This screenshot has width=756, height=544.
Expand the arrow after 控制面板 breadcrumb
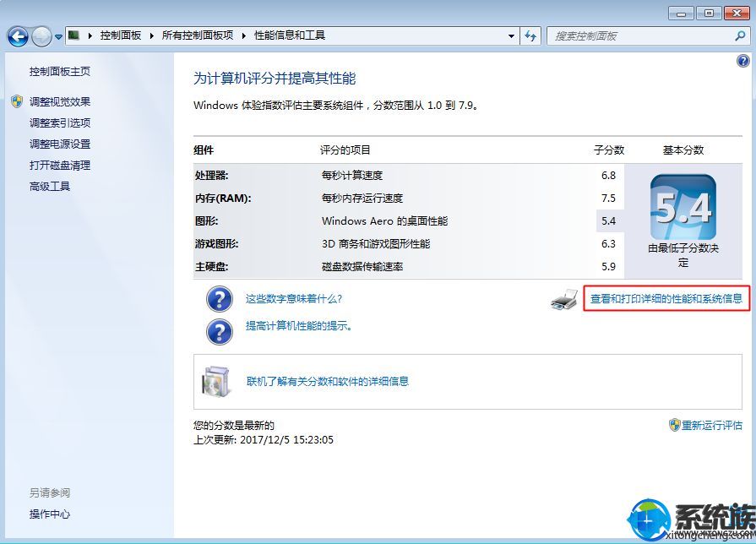tap(151, 35)
